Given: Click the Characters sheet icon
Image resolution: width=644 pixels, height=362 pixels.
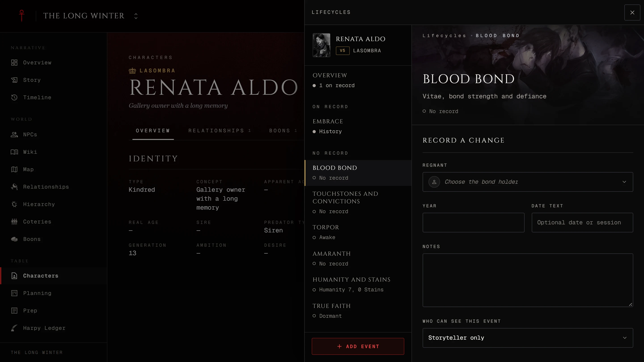Looking at the screenshot, I should coord(14,276).
